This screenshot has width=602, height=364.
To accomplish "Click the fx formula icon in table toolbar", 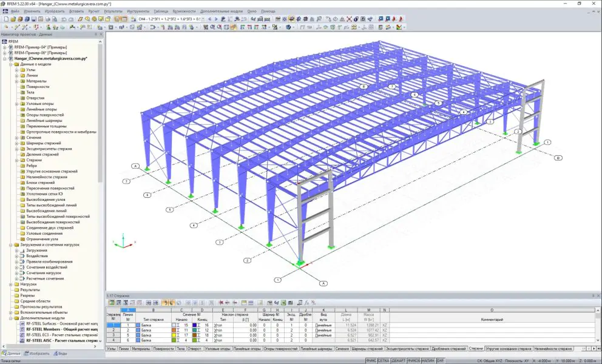I will tap(306, 303).
